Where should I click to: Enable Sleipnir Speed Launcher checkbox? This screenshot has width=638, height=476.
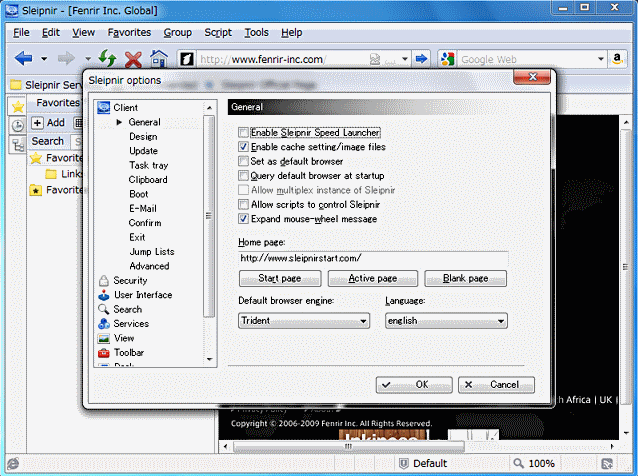[x=243, y=133]
